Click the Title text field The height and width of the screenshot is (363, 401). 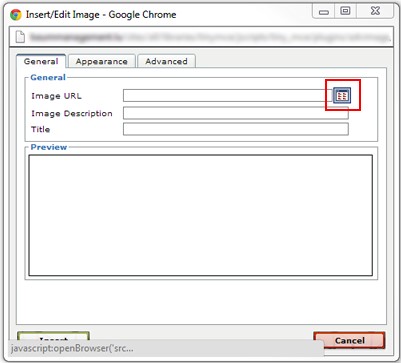236,129
